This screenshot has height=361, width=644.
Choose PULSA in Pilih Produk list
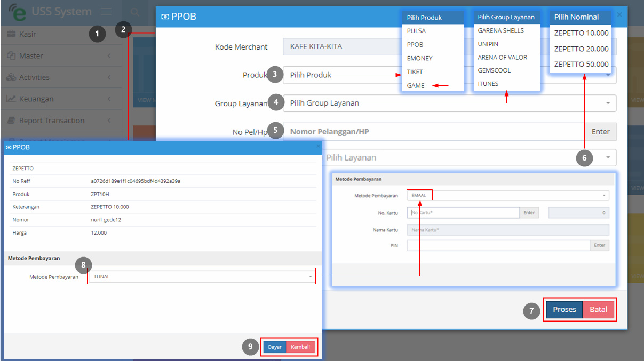416,31
